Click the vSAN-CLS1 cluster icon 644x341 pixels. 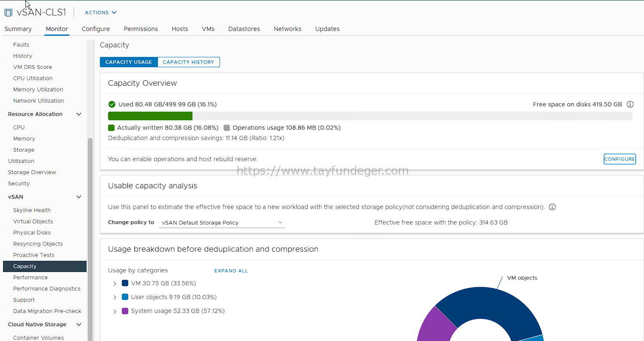coord(8,13)
